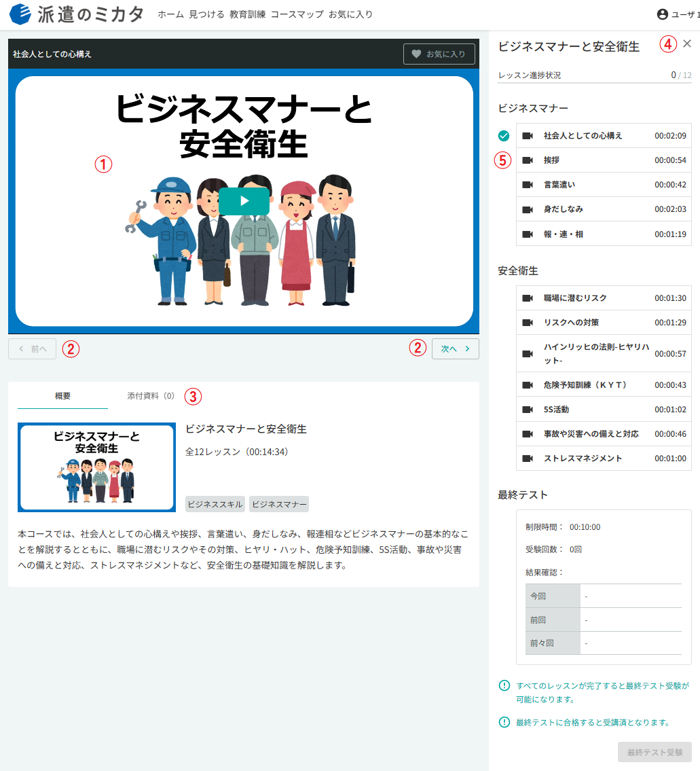Click 制限時間 value 00:10:00
This screenshot has width=700, height=771.
point(585,527)
